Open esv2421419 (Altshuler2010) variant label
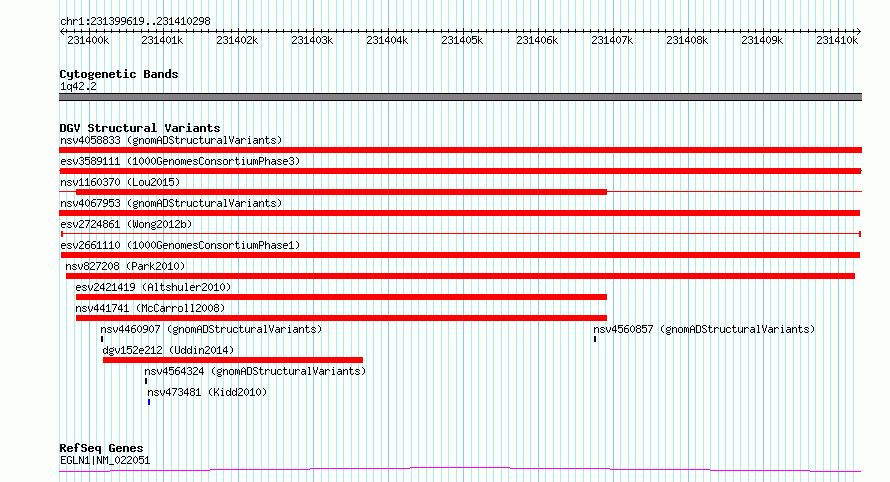Viewport: 890px width, 482px height. point(153,287)
